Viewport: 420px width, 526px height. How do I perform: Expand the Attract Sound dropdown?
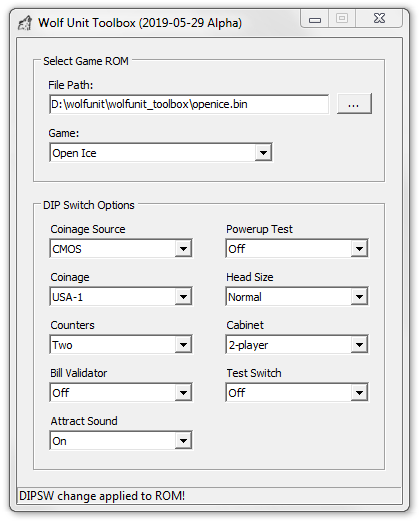tap(121, 440)
